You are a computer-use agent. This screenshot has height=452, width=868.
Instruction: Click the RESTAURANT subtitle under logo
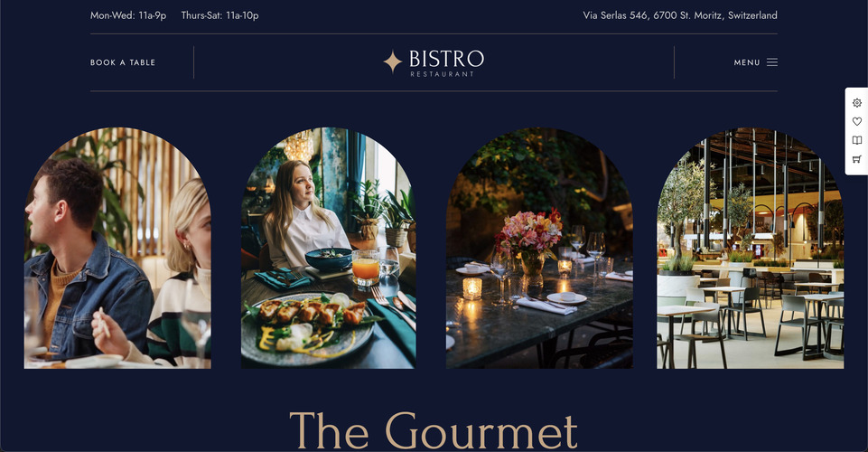click(x=442, y=73)
